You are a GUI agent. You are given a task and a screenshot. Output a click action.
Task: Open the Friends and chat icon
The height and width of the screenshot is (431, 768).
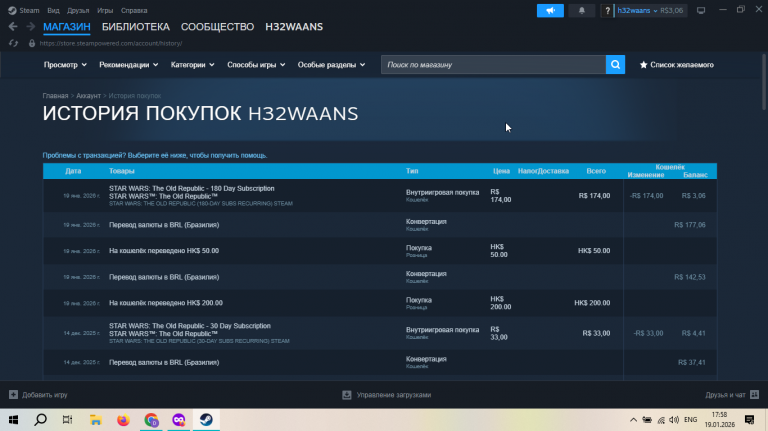pos(754,394)
